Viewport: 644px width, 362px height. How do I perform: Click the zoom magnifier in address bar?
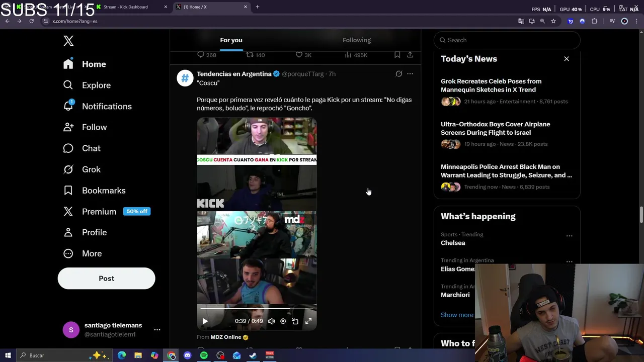pos(542,21)
